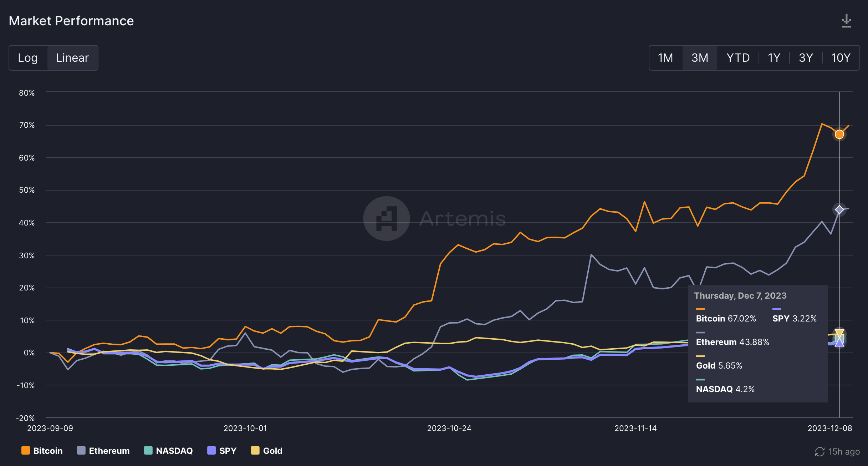
Task: Click the SPY legend label
Action: click(228, 451)
